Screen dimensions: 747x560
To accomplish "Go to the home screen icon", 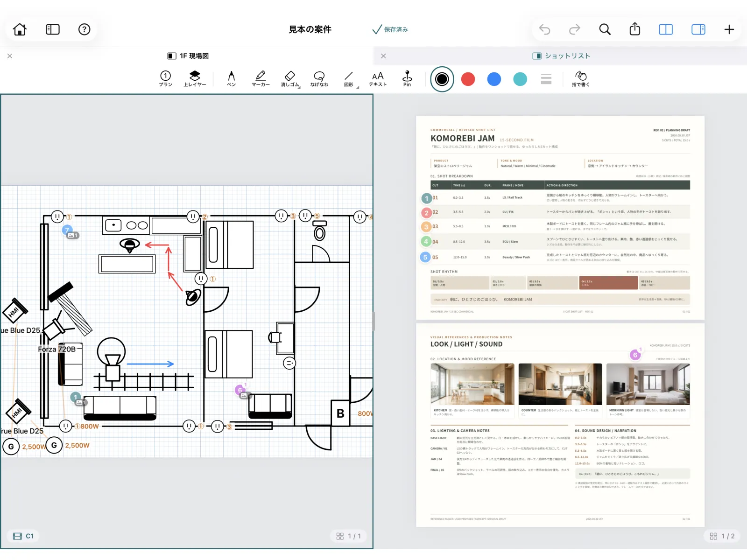I will 20,29.
